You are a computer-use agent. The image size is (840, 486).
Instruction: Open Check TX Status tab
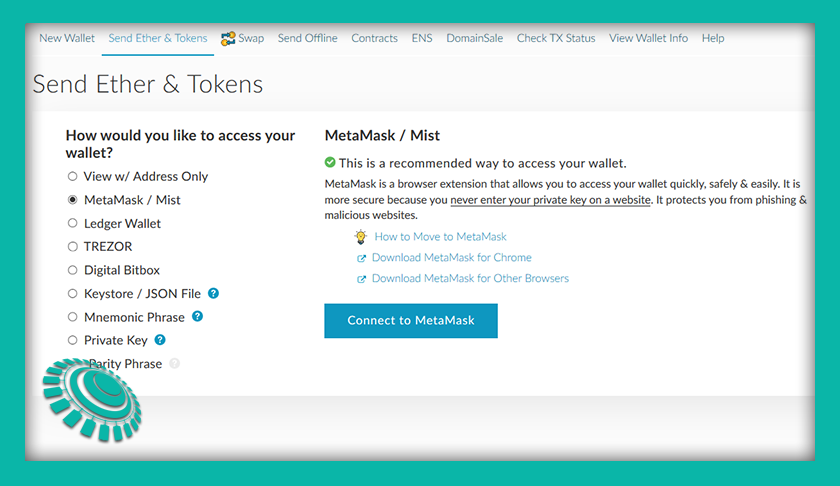[556, 38]
